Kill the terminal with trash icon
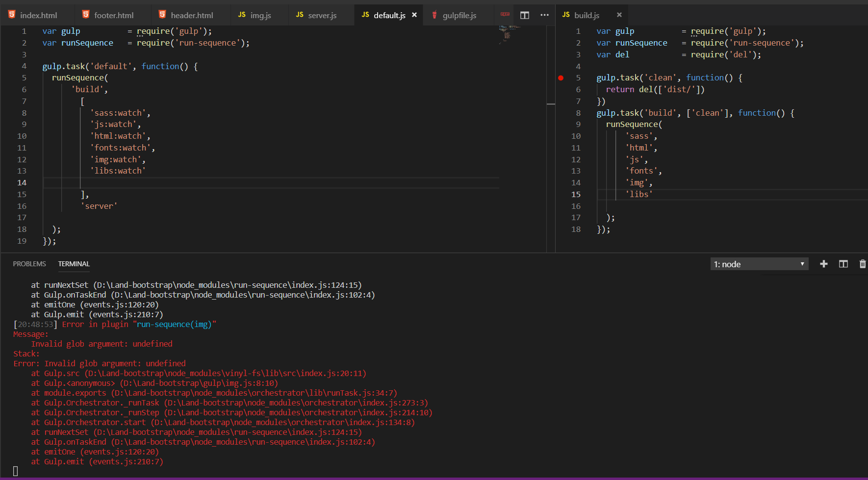Screen dimensions: 868x480 coord(863,264)
